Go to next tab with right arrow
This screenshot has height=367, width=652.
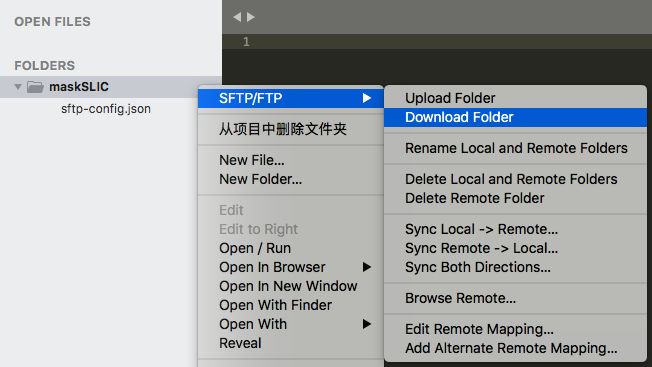(250, 17)
